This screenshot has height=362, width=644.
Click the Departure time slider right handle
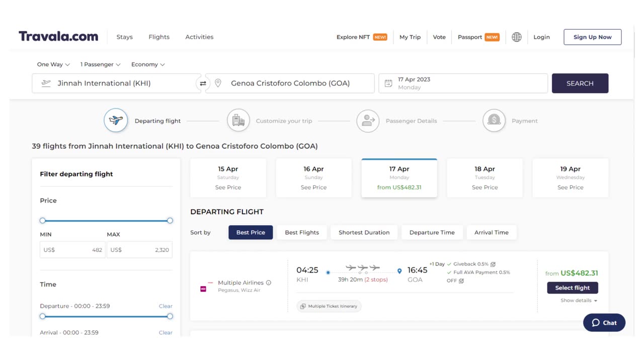coord(170,316)
